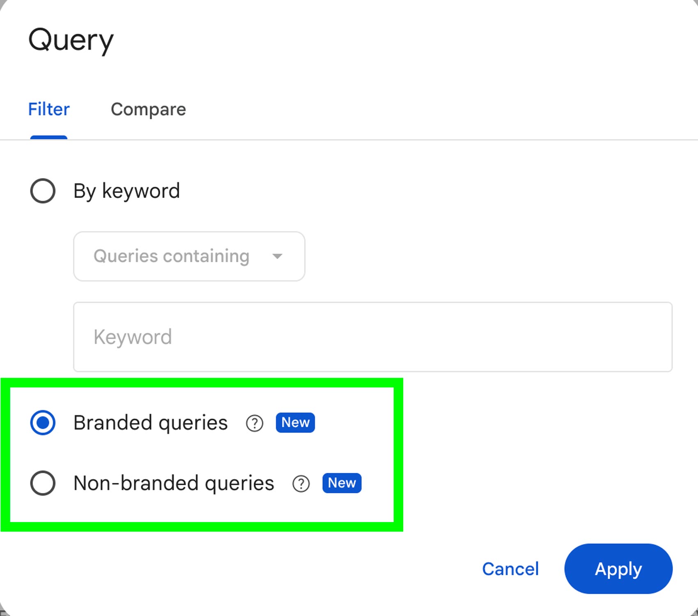The image size is (698, 616).
Task: Focus the Keyword text field
Action: pyautogui.click(x=372, y=337)
